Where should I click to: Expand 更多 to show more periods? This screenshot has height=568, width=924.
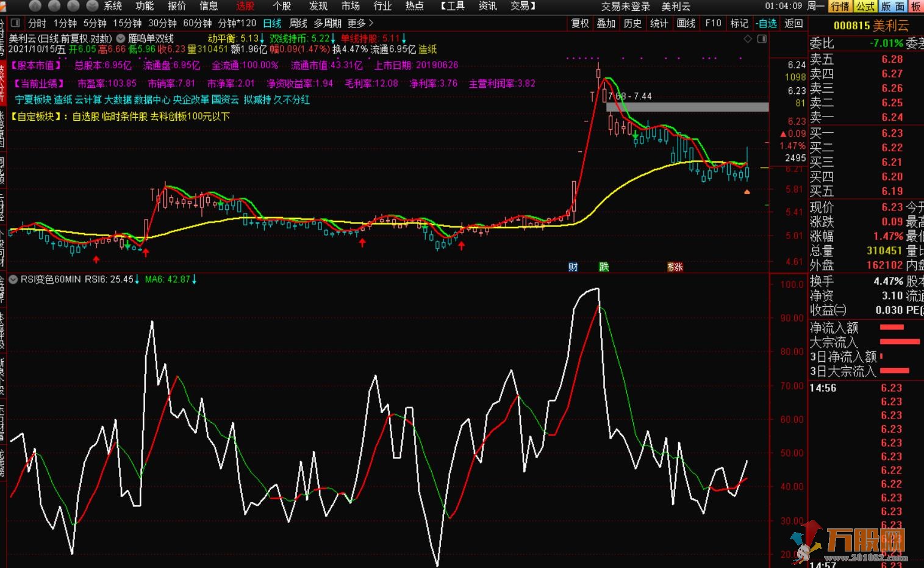coord(360,23)
